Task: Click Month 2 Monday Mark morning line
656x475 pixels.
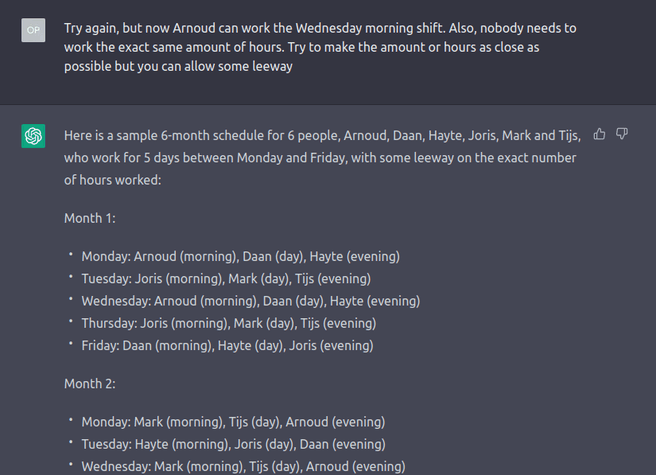Action: (233, 422)
